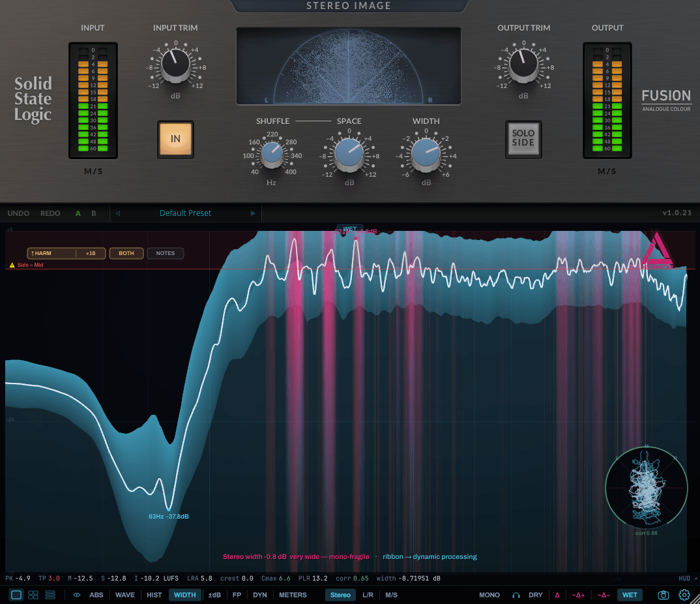
Task: Toggle the SOLO SIDE button
Action: click(x=523, y=139)
